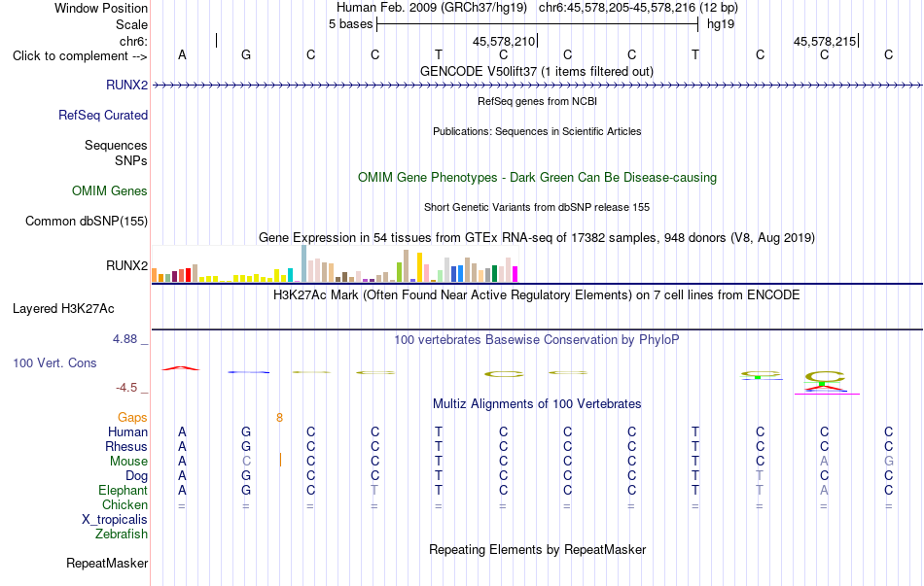
Task: Click GENCODE V50lift37 track title
Action: (x=537, y=71)
